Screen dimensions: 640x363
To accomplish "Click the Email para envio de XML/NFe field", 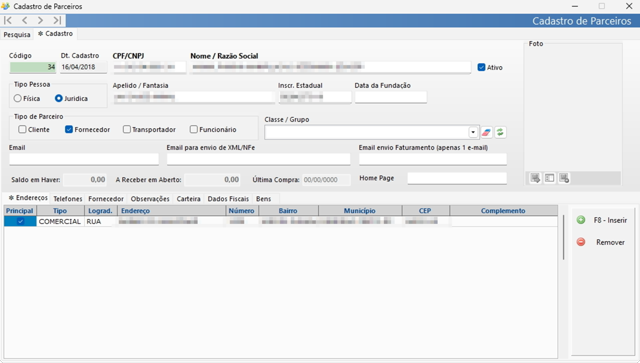I will (258, 159).
